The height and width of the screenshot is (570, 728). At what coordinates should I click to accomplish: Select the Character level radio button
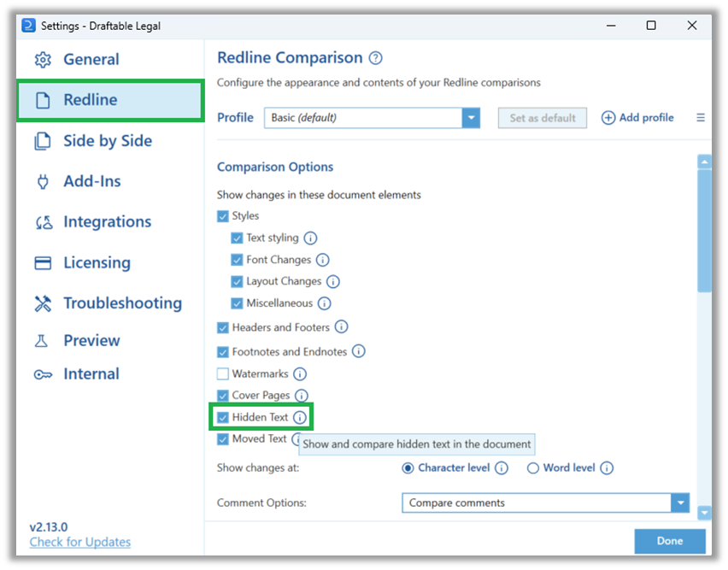[408, 468]
